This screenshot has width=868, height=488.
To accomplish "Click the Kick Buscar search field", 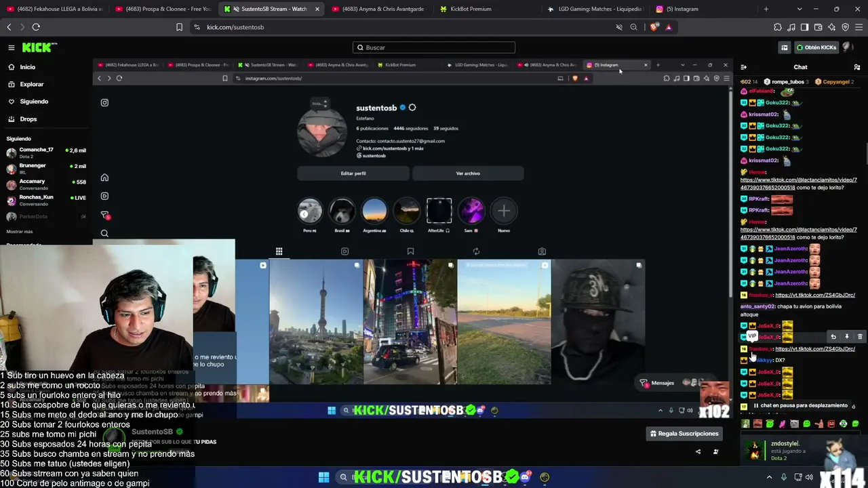I will pos(434,47).
